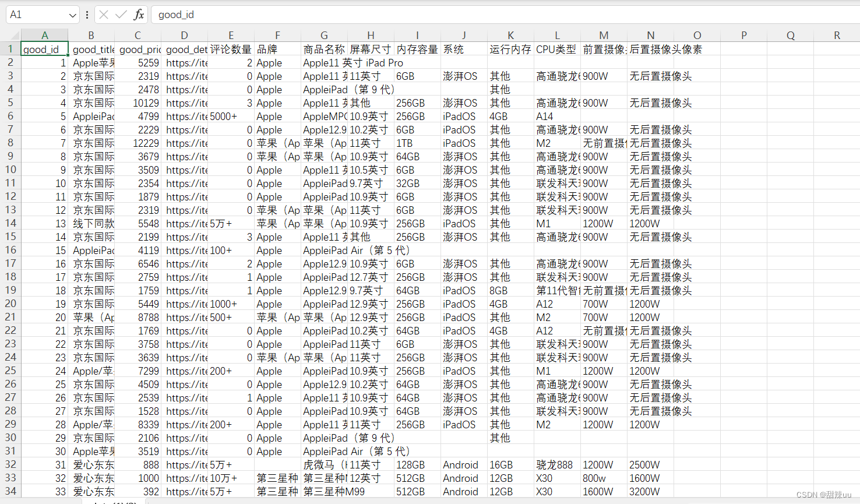Click the confirm entry checkmark icon
The height and width of the screenshot is (504, 860).
tap(121, 15)
